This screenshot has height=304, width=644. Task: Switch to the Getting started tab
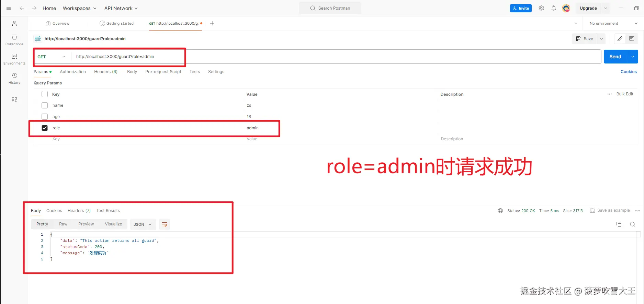116,23
